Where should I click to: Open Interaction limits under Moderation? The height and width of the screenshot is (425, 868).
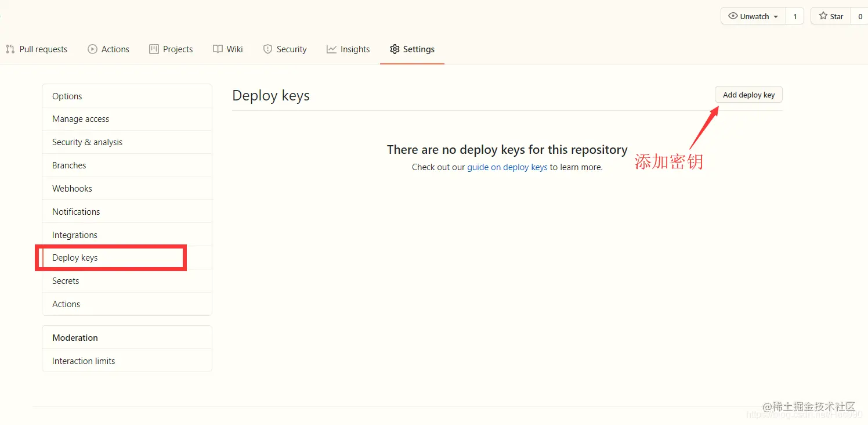127,361
